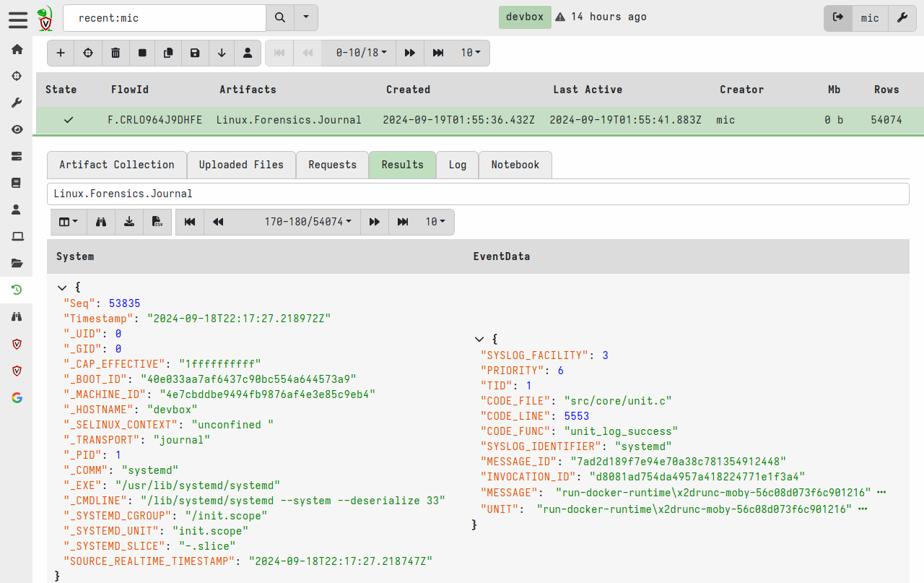Collapse the System JSON object chevron

point(62,287)
